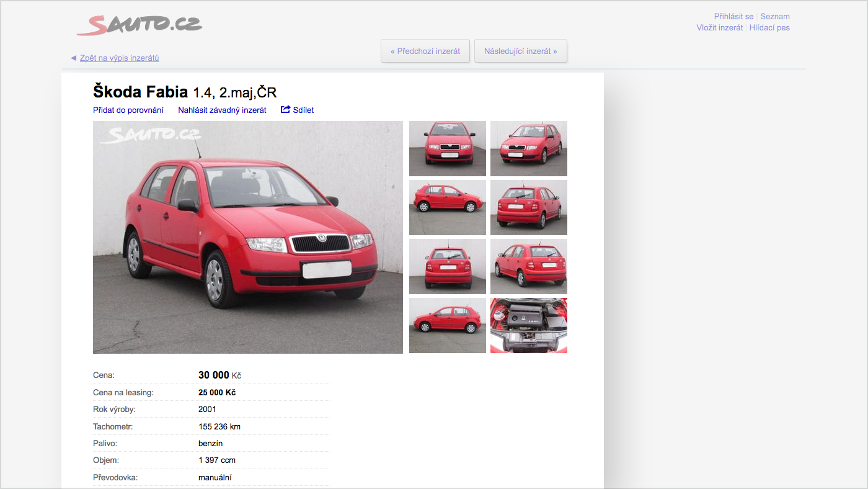
Task: Click the Cena label
Action: coord(104,375)
